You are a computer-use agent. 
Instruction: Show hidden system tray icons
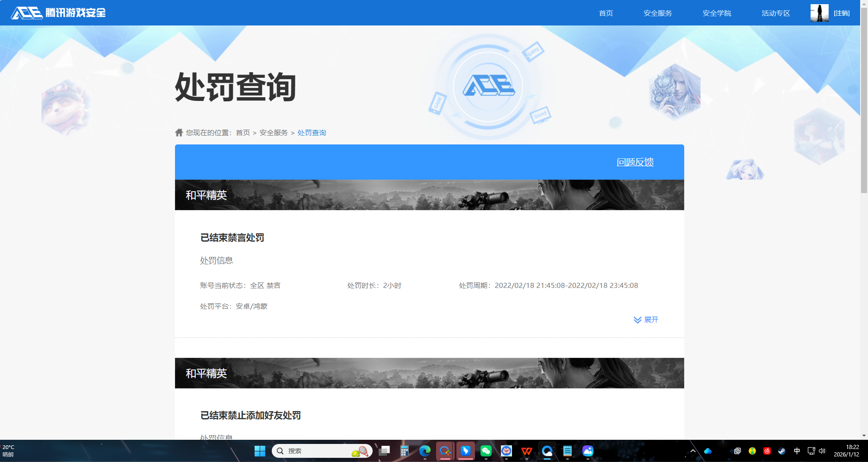[693, 451]
